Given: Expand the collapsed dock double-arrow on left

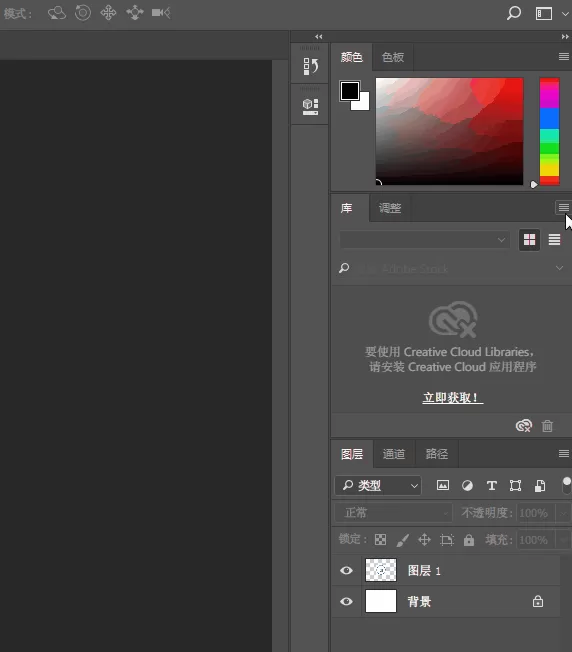Looking at the screenshot, I should tap(318, 37).
